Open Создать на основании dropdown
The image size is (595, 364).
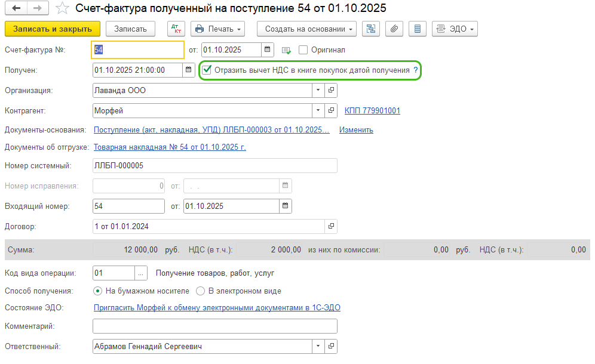coord(306,29)
